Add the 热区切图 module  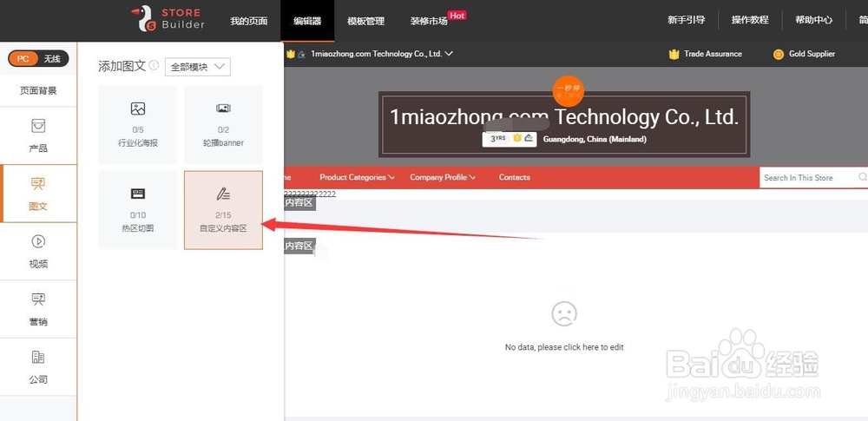pos(138,210)
